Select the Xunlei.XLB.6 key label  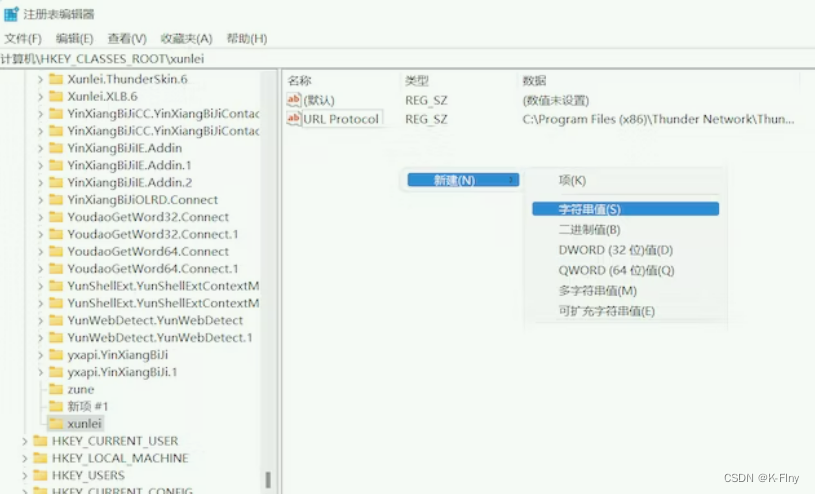click(102, 96)
